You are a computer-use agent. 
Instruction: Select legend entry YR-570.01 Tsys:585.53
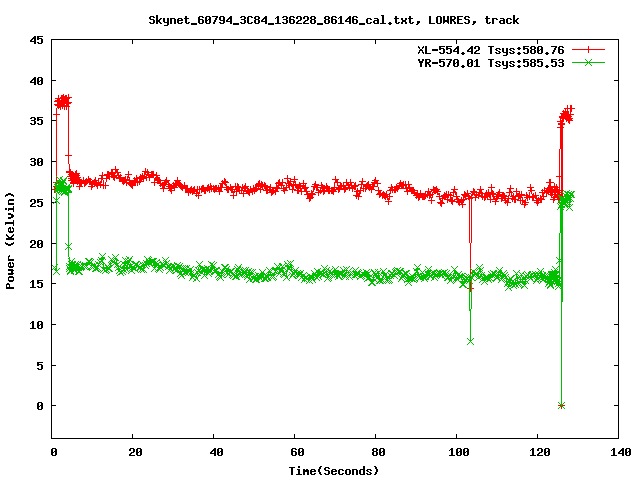[x=491, y=63]
